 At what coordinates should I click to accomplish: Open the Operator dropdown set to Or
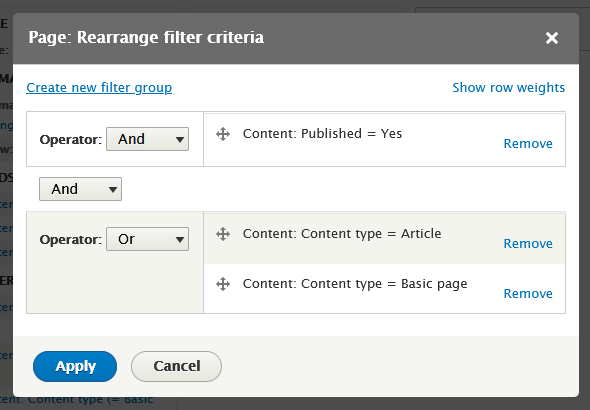(x=148, y=239)
